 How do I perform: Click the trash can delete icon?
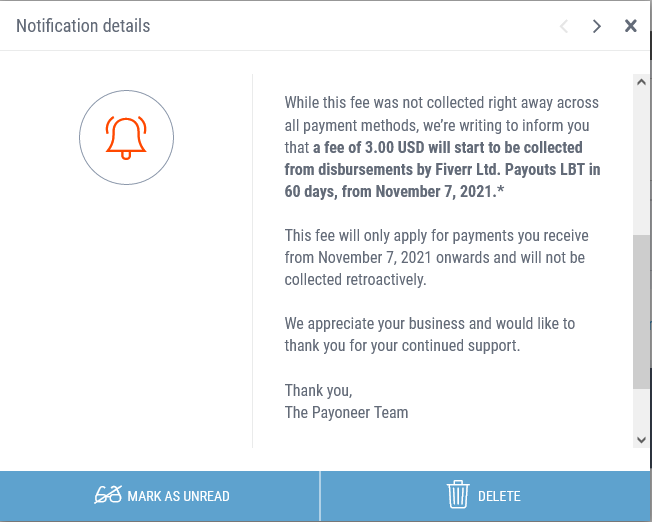(x=458, y=495)
